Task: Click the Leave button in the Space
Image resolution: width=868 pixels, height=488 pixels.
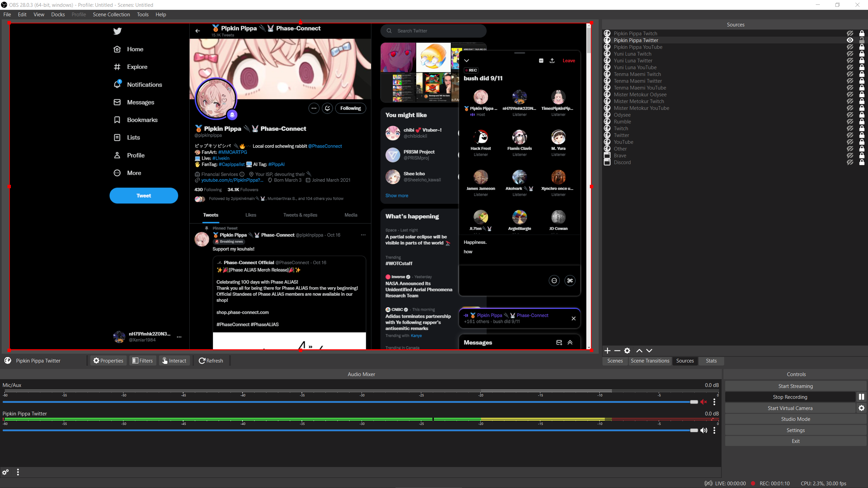Action: (569, 61)
